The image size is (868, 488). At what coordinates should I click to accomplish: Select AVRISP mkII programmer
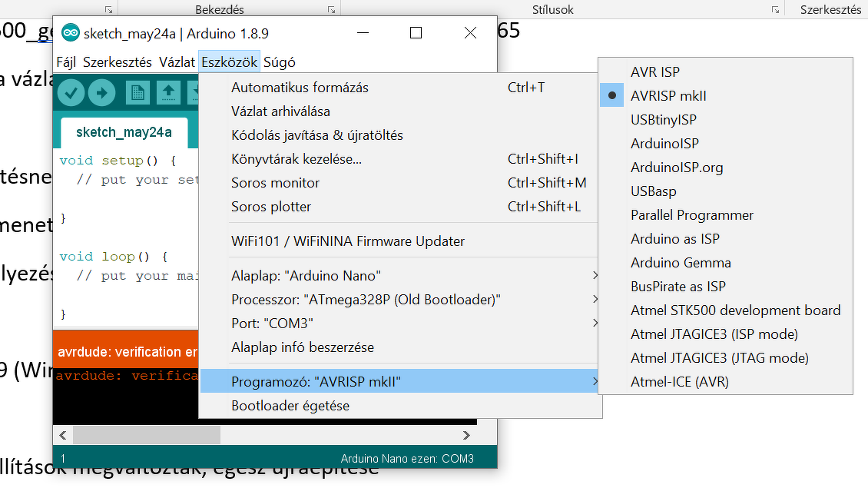[725, 96]
